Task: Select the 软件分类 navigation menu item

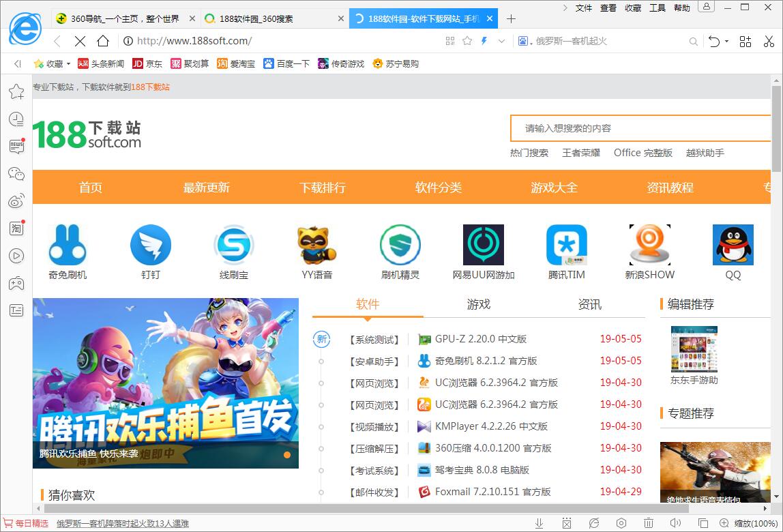Action: point(438,187)
